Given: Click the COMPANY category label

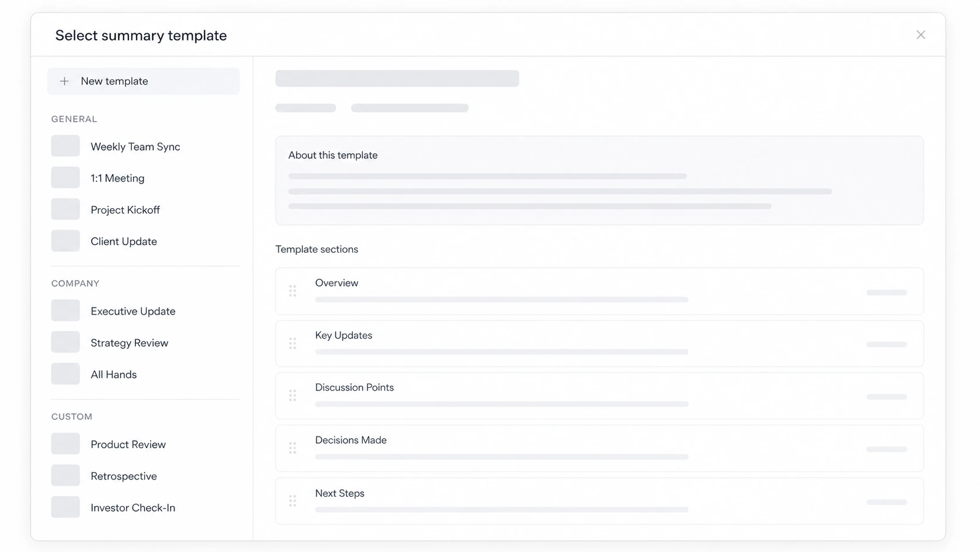Looking at the screenshot, I should tap(75, 283).
